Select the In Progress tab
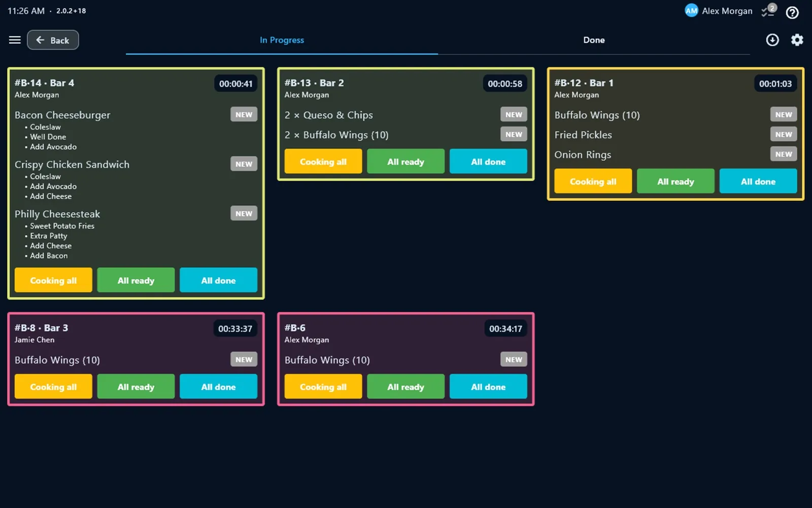The image size is (812, 508). (x=282, y=40)
